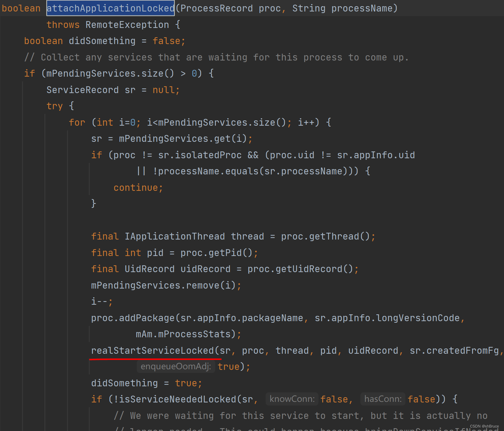
Task: Click 'isServiceNeededLocked' method call
Action: pyautogui.click(x=177, y=399)
